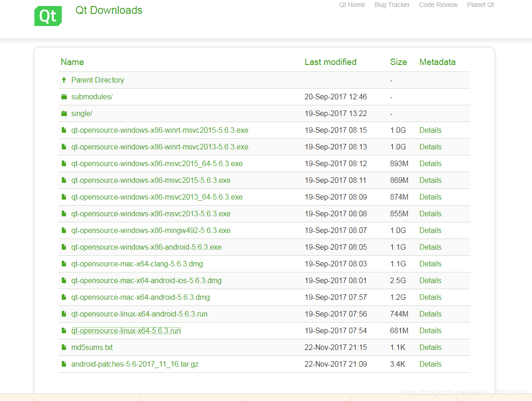
Task: Click file icon for windows-x86-android-5.6.3.exe
Action: point(64,247)
